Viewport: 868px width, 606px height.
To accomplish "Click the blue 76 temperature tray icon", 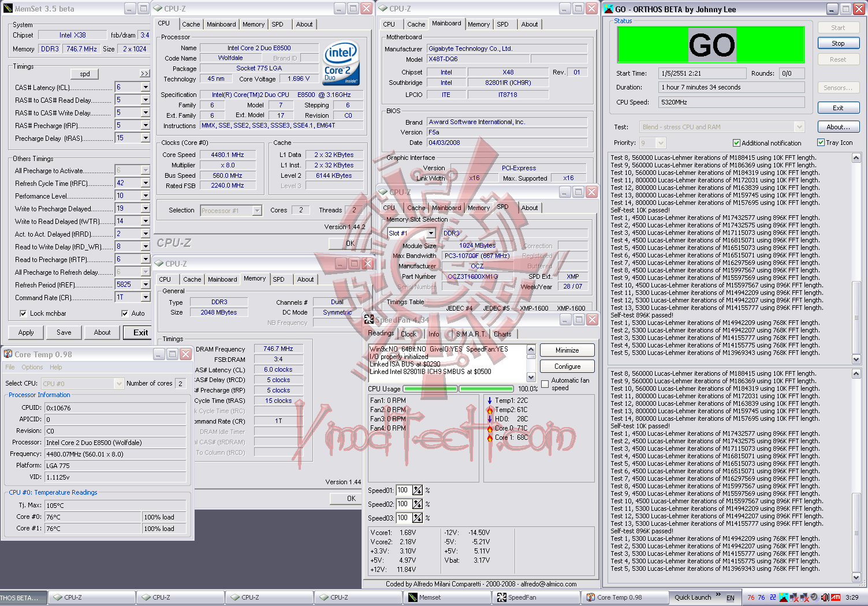I will (761, 597).
